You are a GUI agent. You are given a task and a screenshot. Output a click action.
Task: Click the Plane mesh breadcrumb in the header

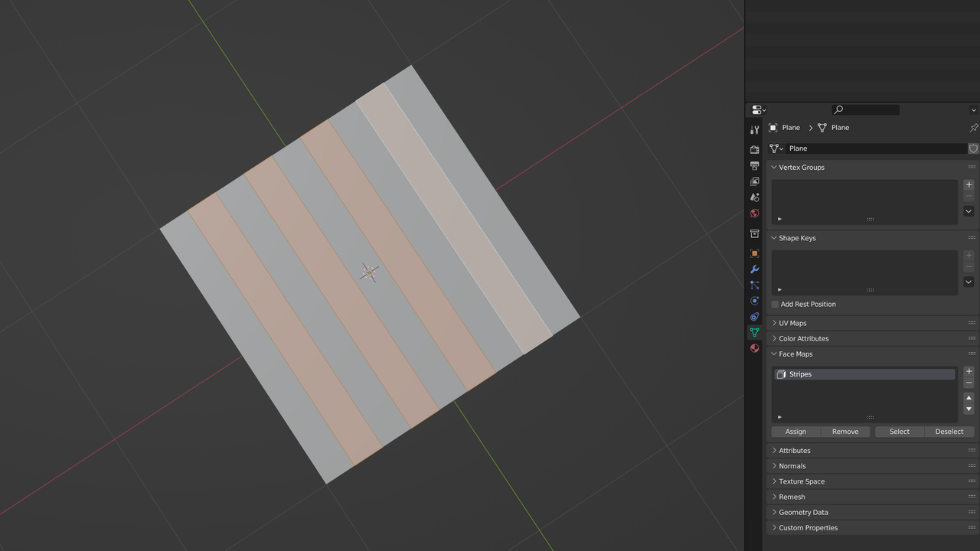pos(840,127)
